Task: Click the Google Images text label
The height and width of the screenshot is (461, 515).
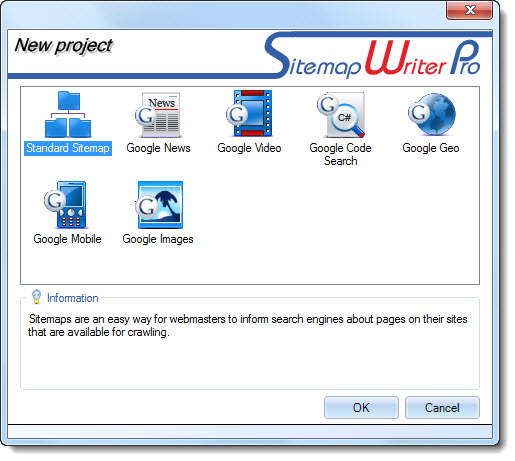Action: pos(158,239)
